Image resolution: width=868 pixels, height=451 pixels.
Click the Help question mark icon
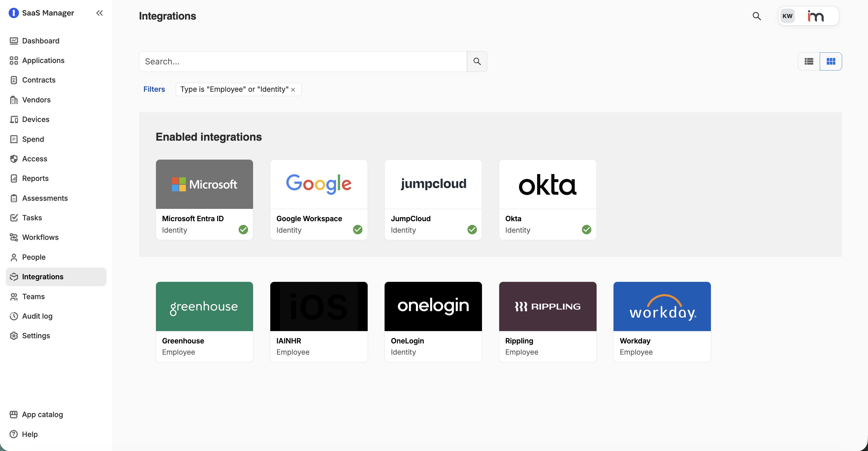(x=14, y=434)
